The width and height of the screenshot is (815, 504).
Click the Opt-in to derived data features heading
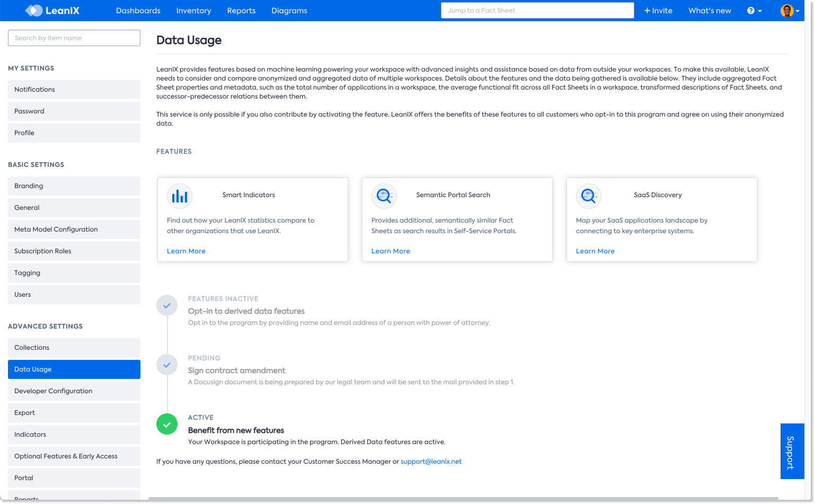(246, 311)
